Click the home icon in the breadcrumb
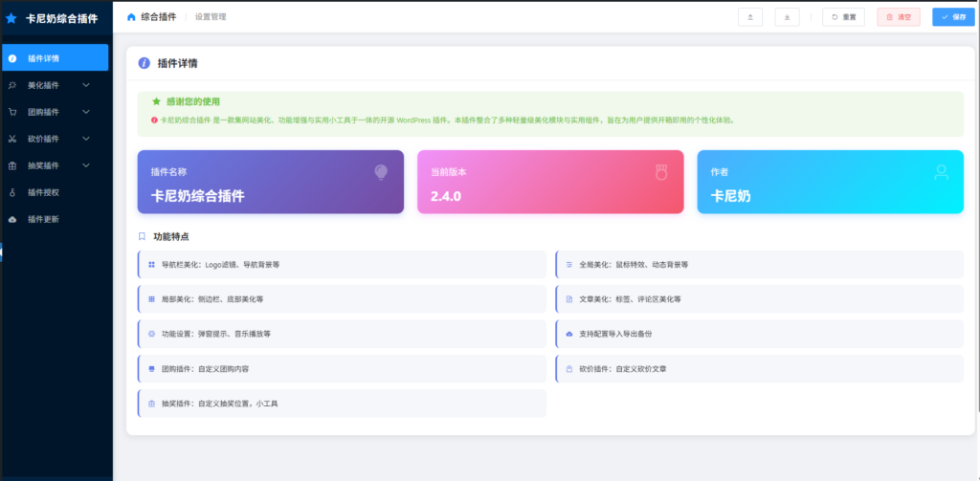This screenshot has width=980, height=481. 131,17
